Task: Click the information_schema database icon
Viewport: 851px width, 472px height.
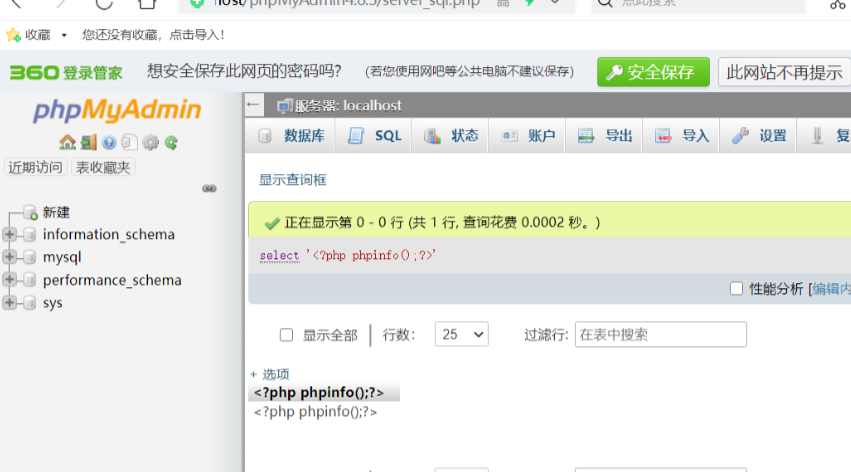Action: point(30,234)
